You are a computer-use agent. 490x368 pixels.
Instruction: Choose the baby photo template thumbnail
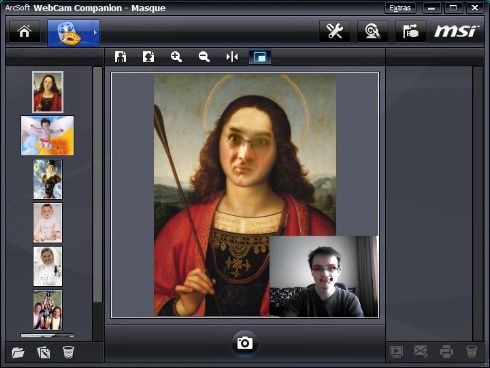pyautogui.click(x=48, y=222)
